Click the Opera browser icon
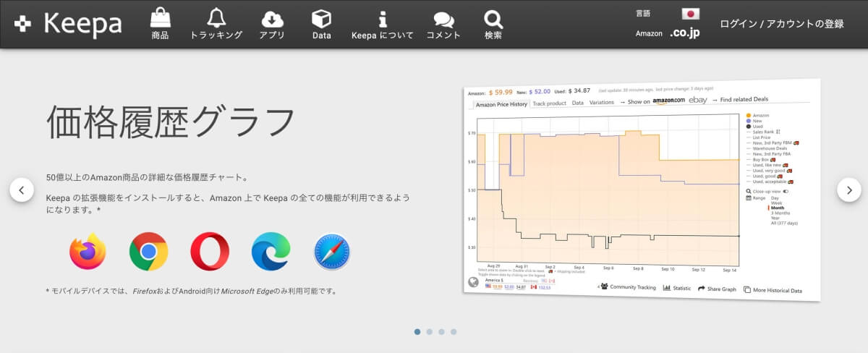This screenshot has height=353, width=868. 210,251
